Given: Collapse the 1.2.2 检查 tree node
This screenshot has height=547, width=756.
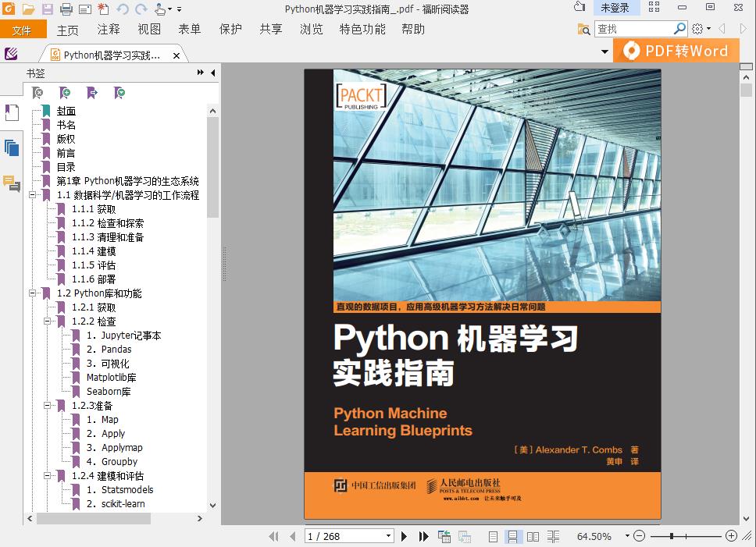Looking at the screenshot, I should click(47, 321).
